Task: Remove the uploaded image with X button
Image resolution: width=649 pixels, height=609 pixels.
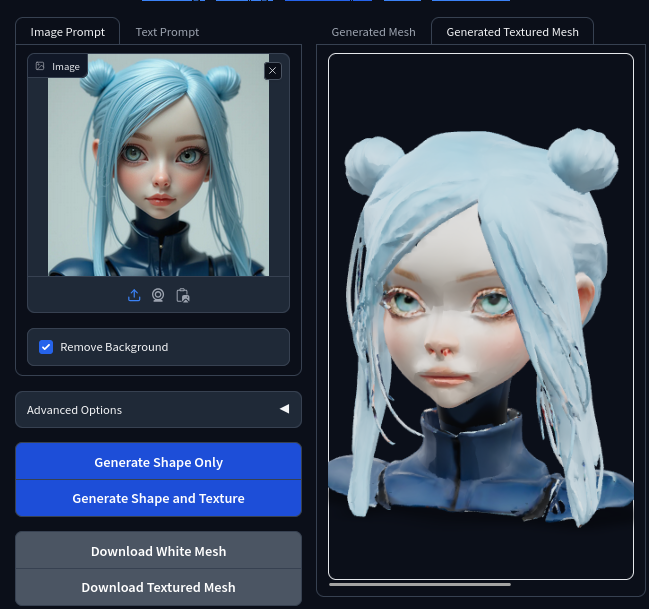Action: [x=272, y=71]
